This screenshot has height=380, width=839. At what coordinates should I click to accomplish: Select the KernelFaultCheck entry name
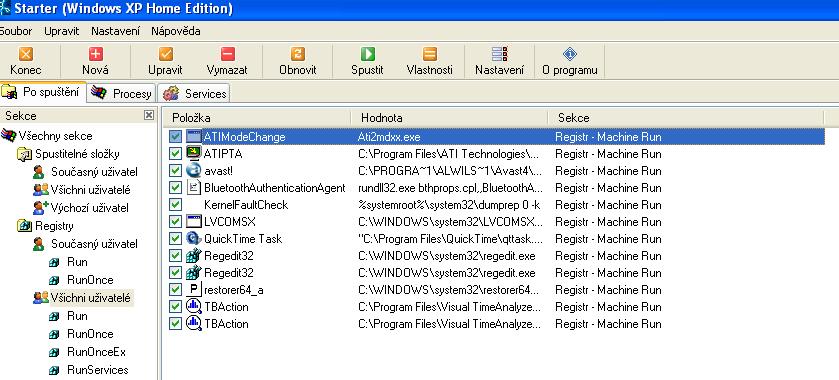click(x=246, y=205)
